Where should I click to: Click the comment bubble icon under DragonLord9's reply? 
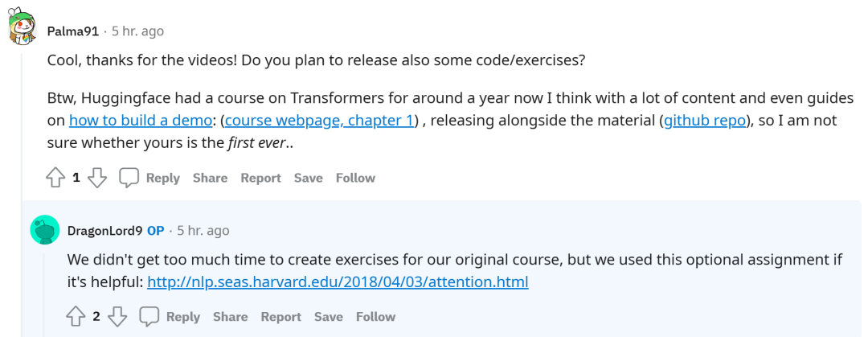coord(149,316)
